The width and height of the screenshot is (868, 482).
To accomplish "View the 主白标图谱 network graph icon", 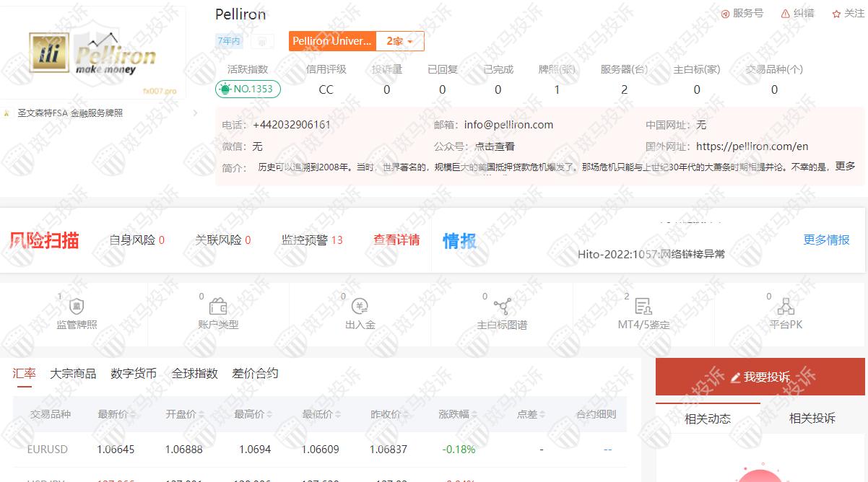I will pyautogui.click(x=502, y=307).
